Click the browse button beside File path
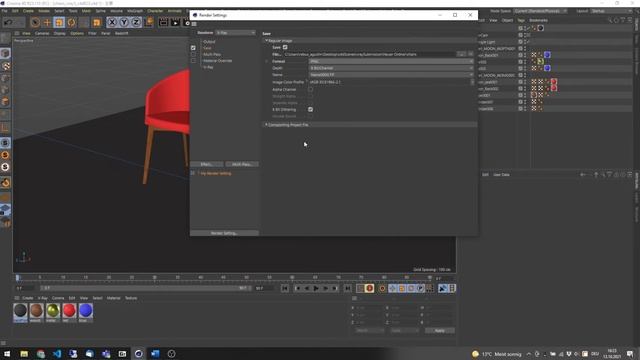640x360 pixels. tap(461, 54)
